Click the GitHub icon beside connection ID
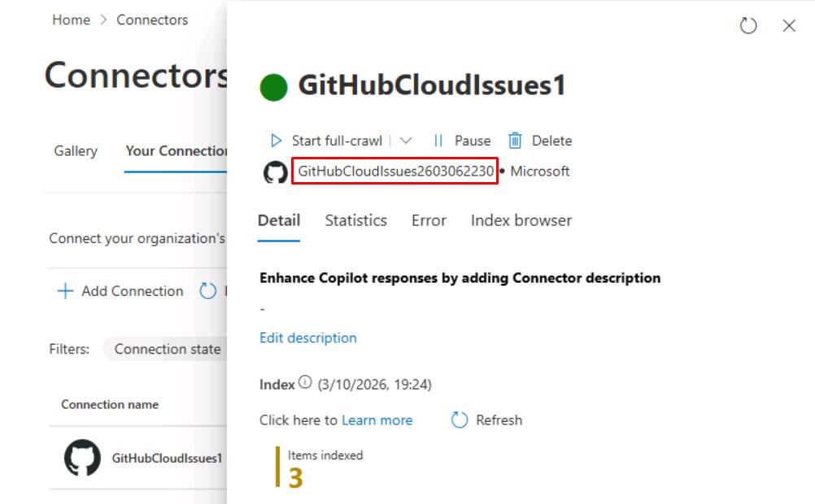Screen dimensions: 815x504 coord(276,172)
